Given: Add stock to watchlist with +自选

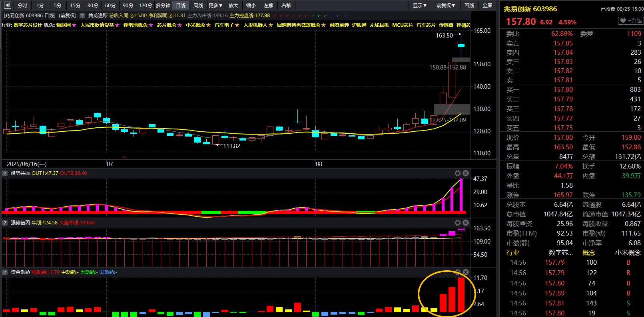Looking at the screenshot, I should coord(630,21).
